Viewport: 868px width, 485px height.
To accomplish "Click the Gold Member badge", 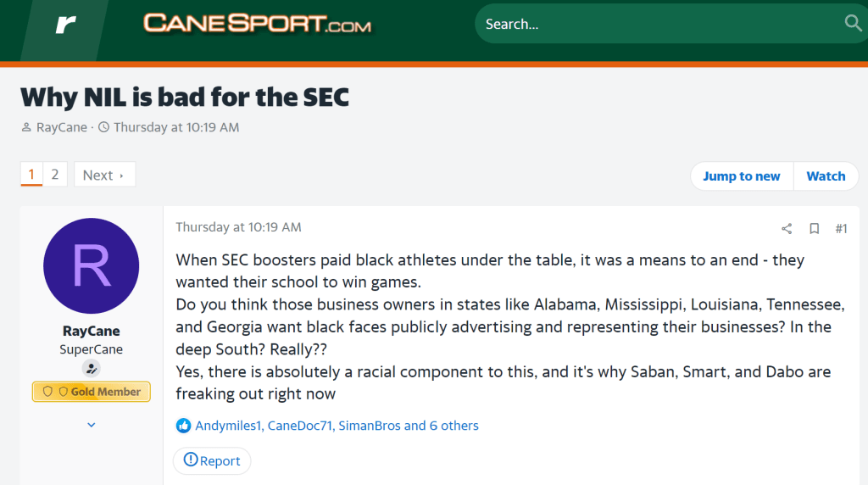I will (92, 392).
